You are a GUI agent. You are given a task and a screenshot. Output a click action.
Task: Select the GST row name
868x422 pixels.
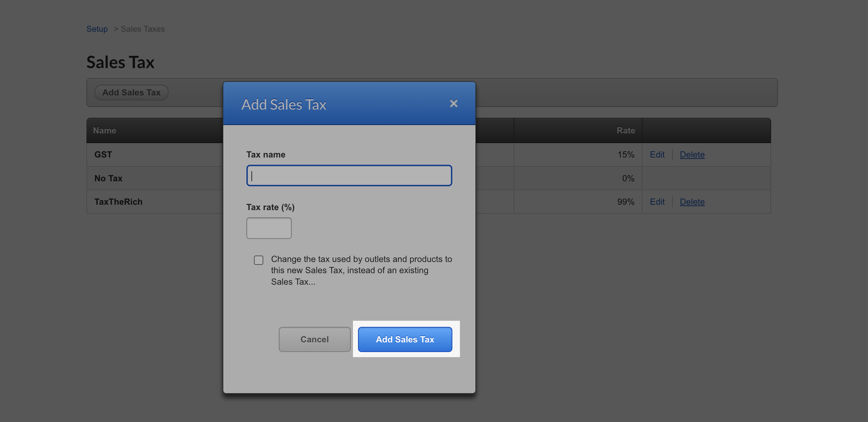click(103, 155)
